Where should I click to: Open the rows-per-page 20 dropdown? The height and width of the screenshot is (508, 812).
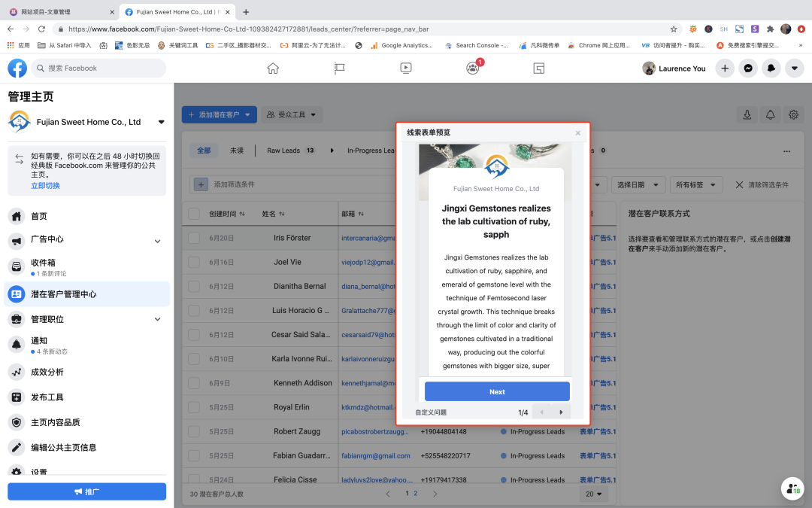pyautogui.click(x=593, y=494)
